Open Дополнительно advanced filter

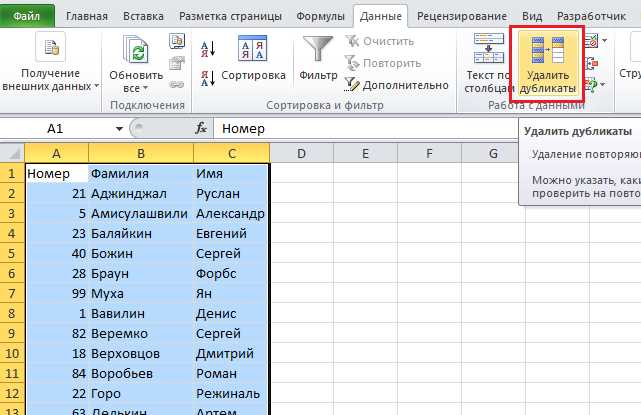(397, 85)
